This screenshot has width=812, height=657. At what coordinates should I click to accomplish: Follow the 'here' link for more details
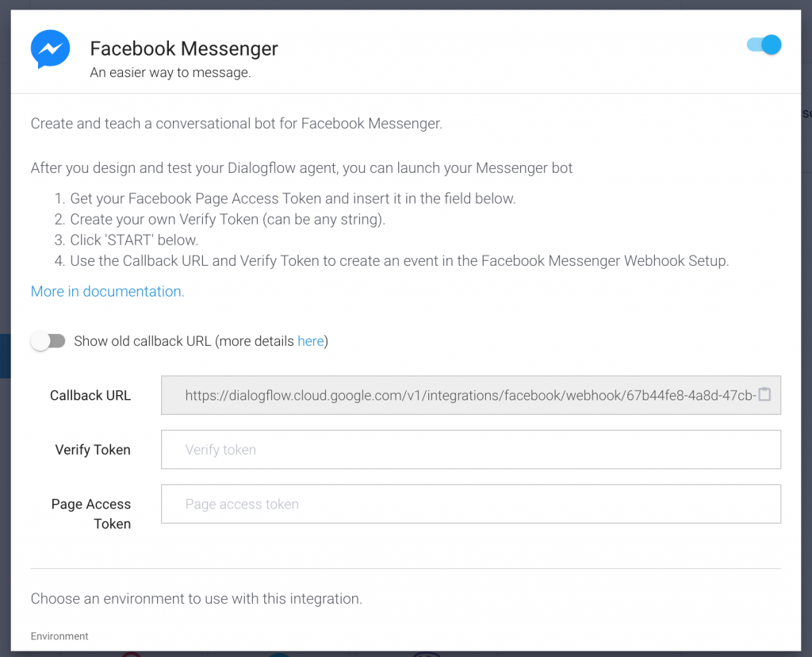pyautogui.click(x=310, y=341)
